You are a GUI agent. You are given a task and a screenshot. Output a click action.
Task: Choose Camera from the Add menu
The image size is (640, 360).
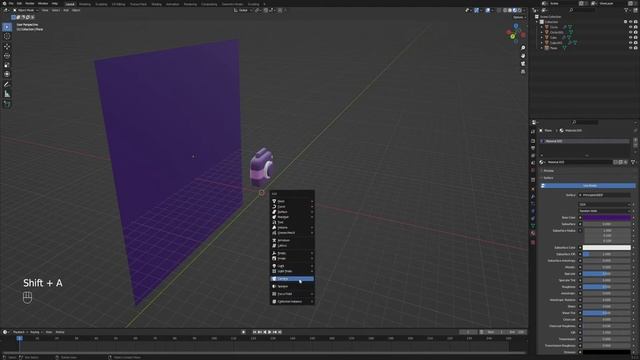coord(292,279)
